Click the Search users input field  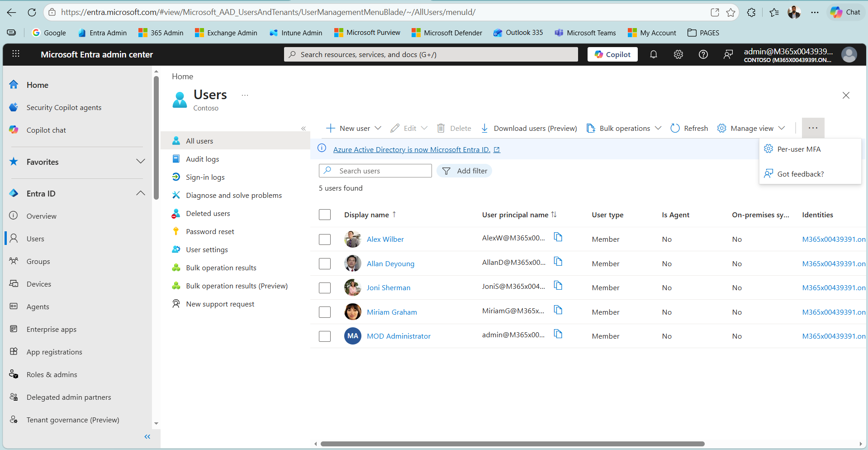(x=375, y=171)
